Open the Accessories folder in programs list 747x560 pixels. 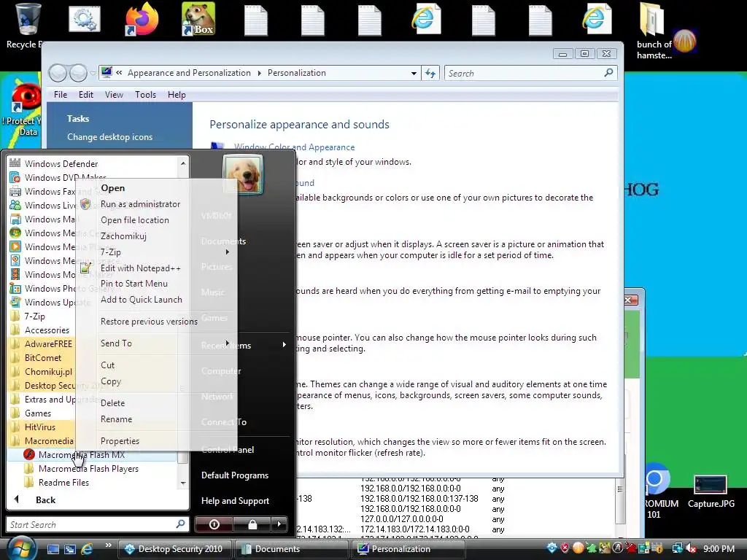coord(47,330)
